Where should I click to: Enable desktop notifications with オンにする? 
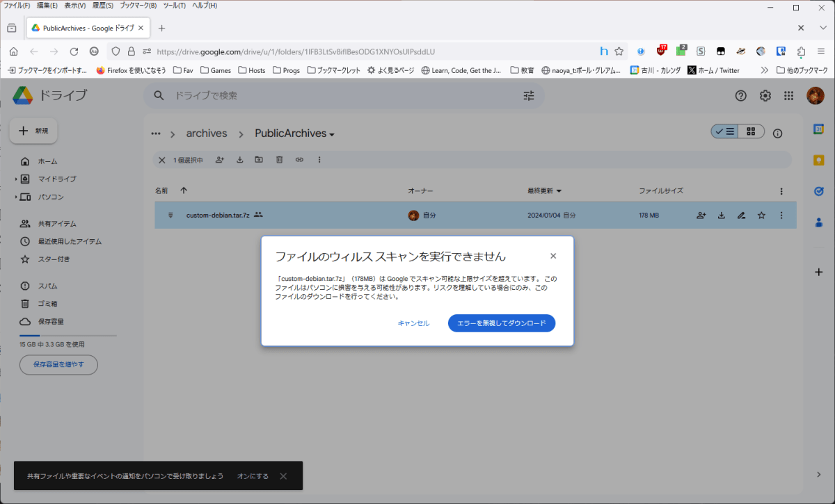[253, 475]
